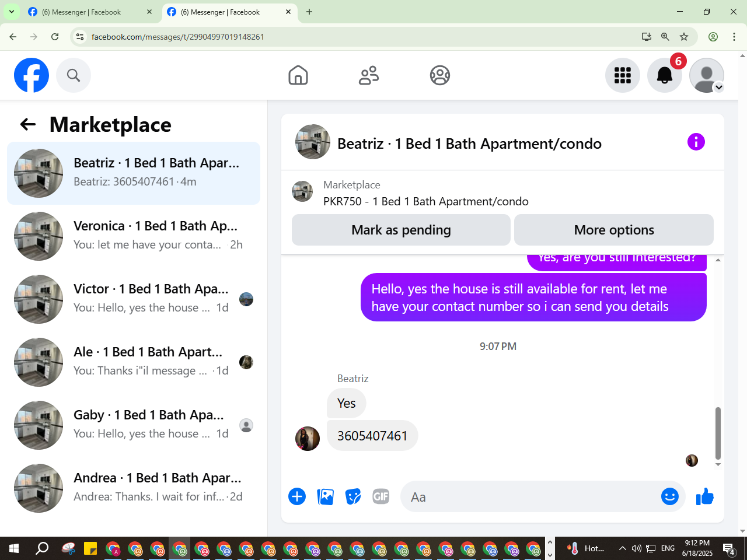Mark the listing as pending
747x560 pixels.
(x=401, y=230)
